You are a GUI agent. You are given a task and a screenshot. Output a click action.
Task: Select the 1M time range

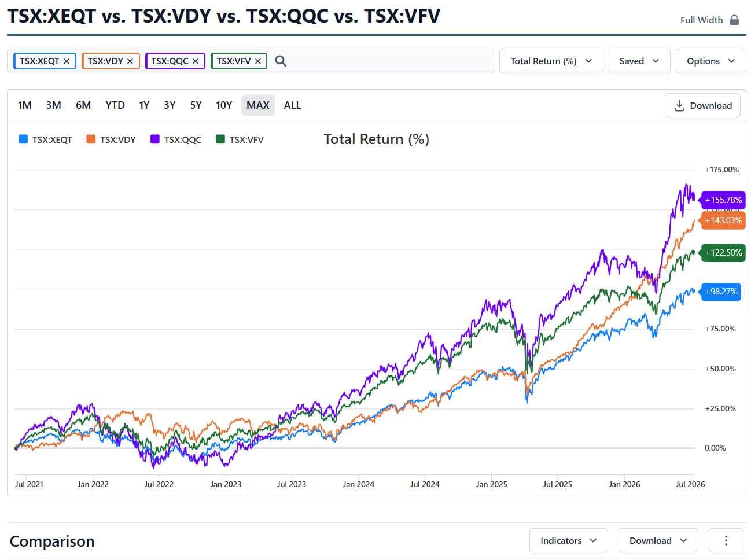[x=25, y=105]
